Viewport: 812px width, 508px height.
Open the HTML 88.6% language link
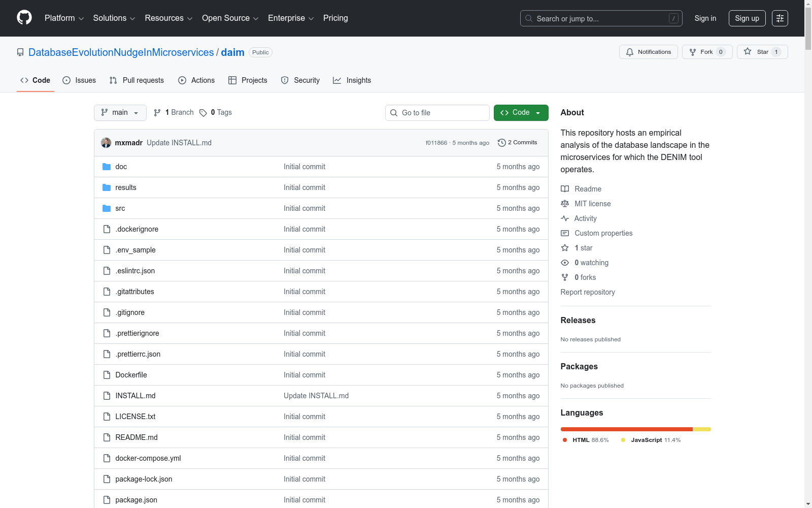click(586, 440)
